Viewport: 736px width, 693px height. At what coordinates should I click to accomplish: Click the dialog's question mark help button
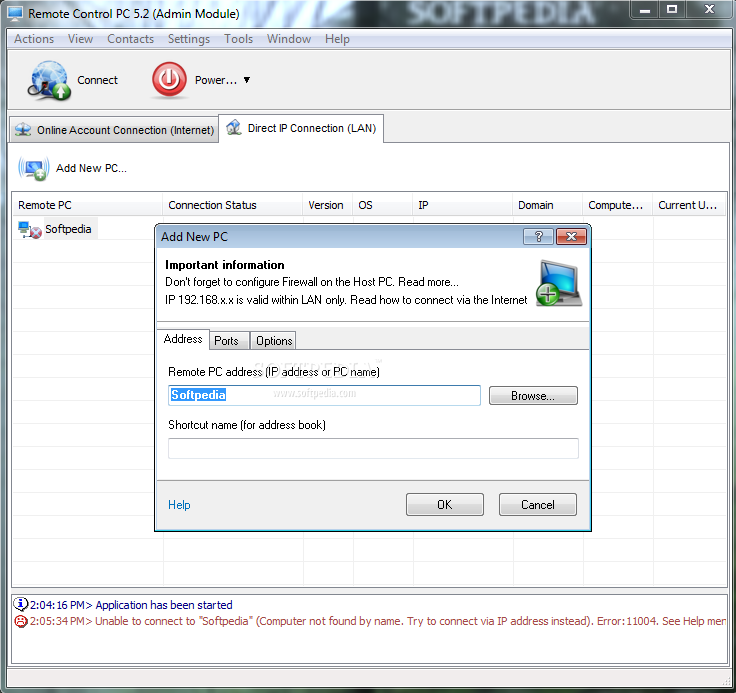click(x=538, y=237)
